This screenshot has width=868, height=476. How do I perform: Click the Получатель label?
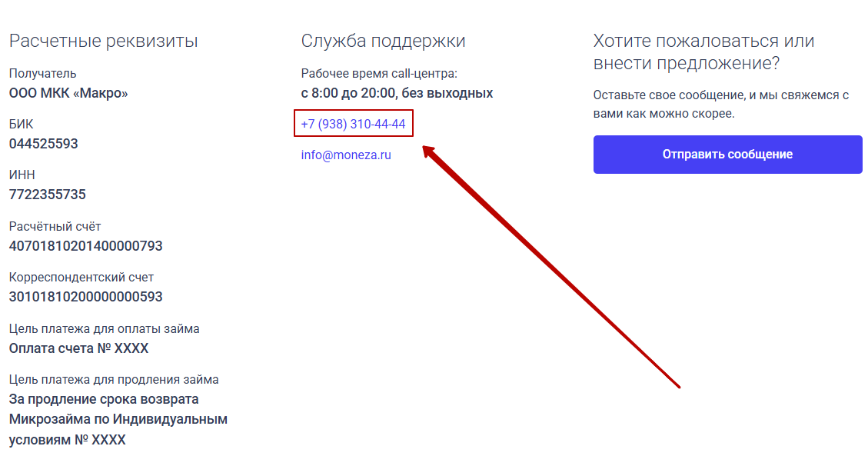click(x=42, y=74)
